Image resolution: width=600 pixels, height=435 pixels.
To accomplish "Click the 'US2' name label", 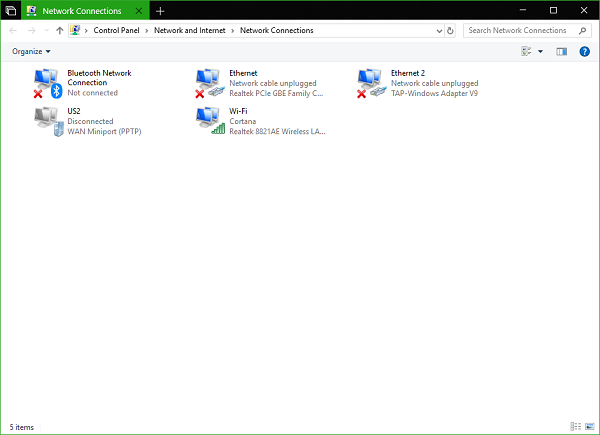I will pos(74,111).
